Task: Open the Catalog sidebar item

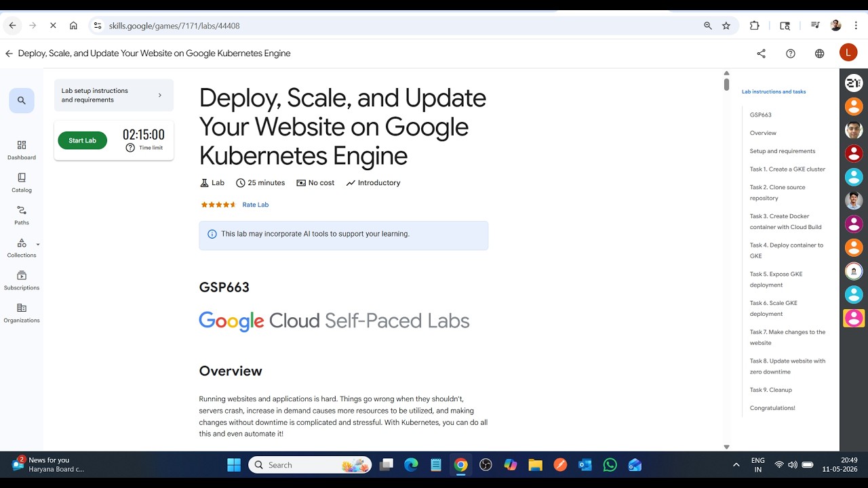Action: 22,183
